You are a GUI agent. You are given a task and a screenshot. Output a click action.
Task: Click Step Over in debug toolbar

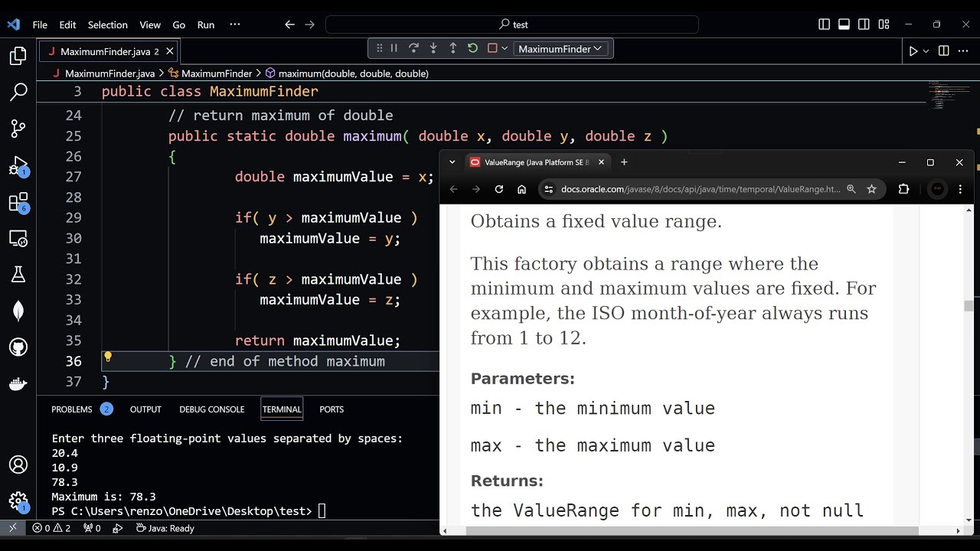[x=413, y=48]
